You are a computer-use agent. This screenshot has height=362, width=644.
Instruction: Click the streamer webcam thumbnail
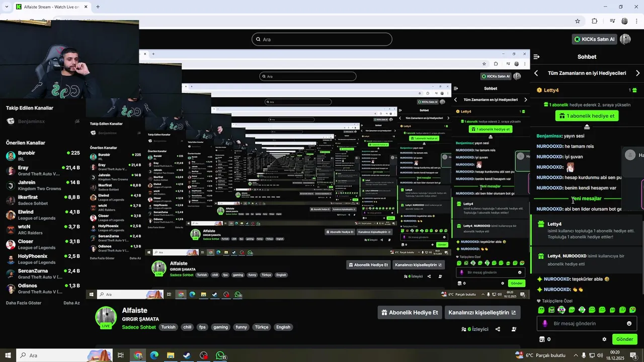(x=69, y=59)
